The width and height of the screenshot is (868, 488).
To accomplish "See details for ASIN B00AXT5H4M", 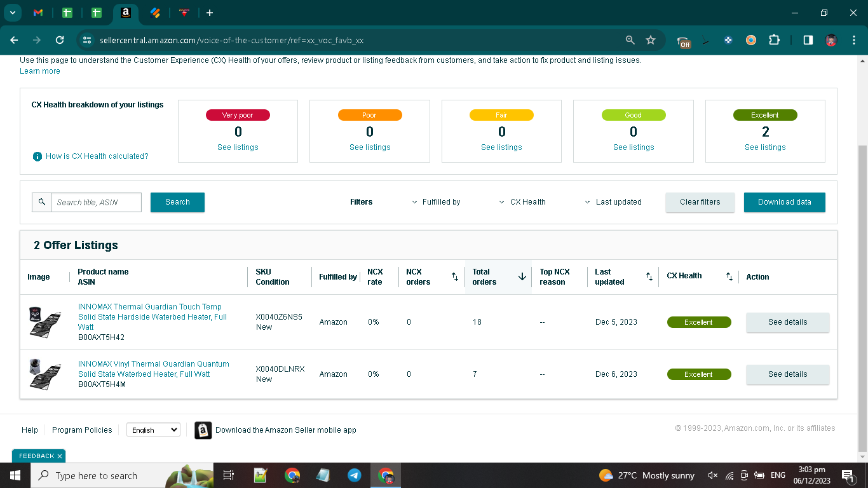I will coord(787,374).
